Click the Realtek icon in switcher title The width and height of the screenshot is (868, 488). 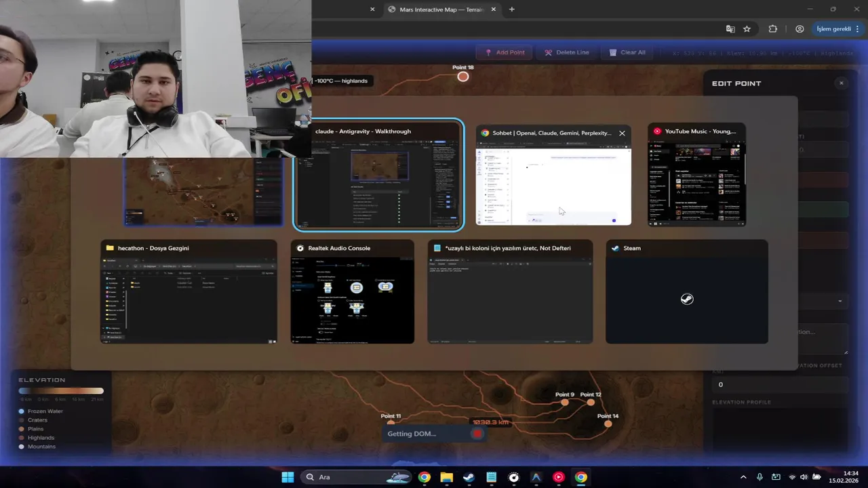[300, 248]
